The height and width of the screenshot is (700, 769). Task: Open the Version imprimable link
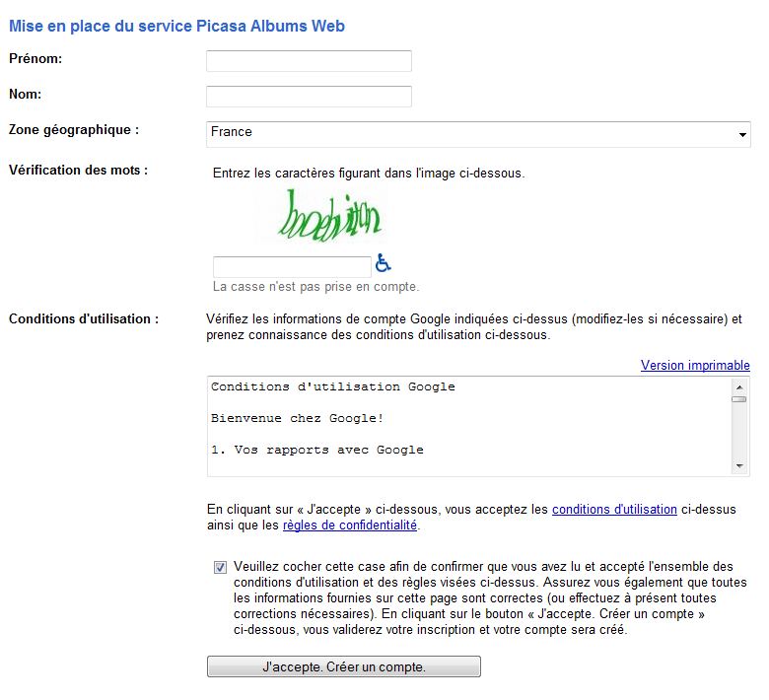point(695,365)
